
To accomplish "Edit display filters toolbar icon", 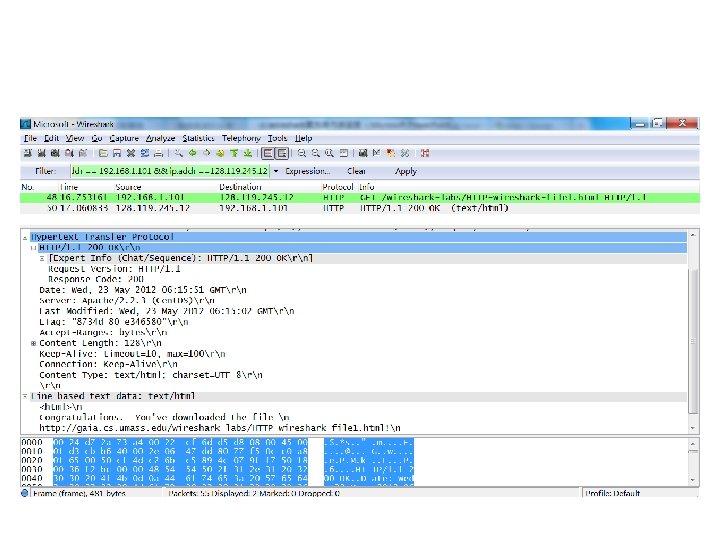I will pyautogui.click(x=376, y=153).
